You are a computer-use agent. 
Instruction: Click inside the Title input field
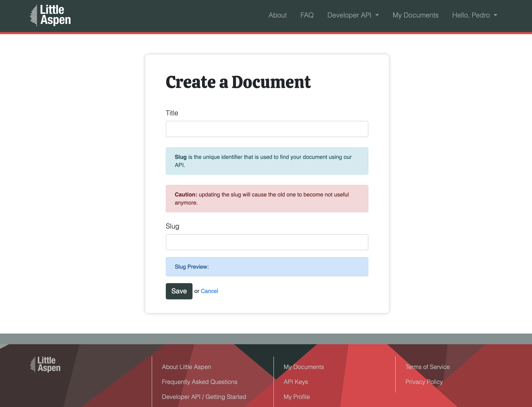pos(267,129)
